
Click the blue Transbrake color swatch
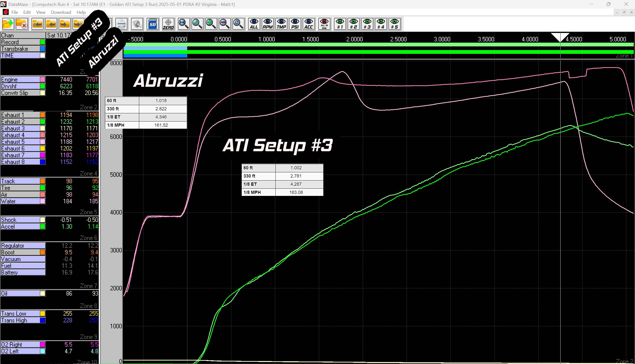tap(43, 49)
